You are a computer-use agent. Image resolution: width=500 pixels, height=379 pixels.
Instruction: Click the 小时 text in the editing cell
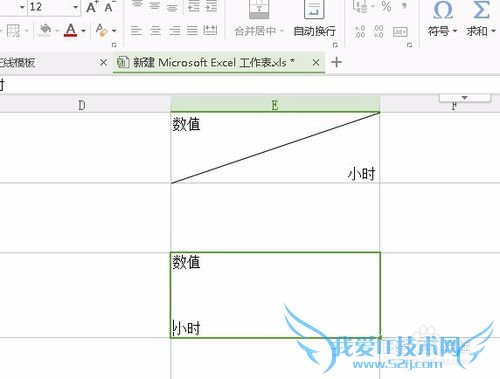186,328
